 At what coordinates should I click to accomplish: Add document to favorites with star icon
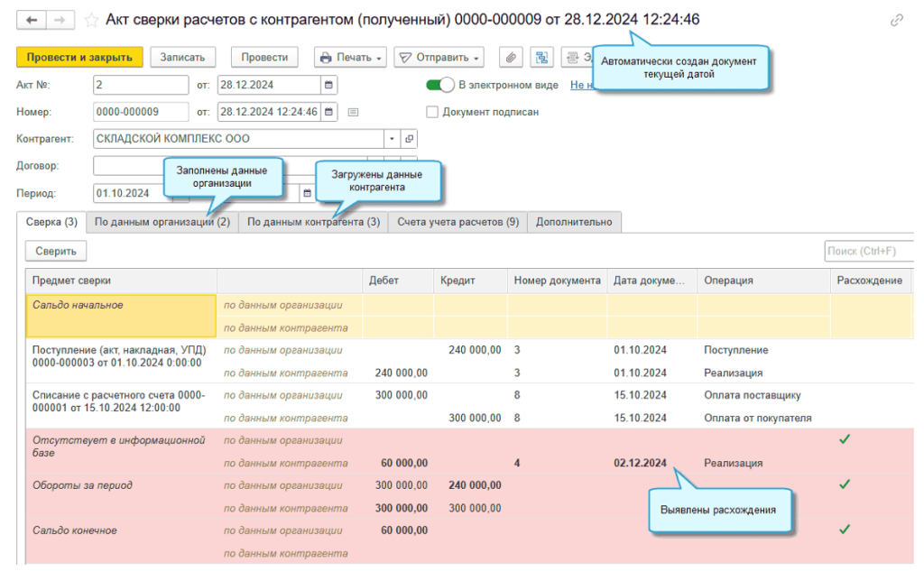pyautogui.click(x=91, y=21)
